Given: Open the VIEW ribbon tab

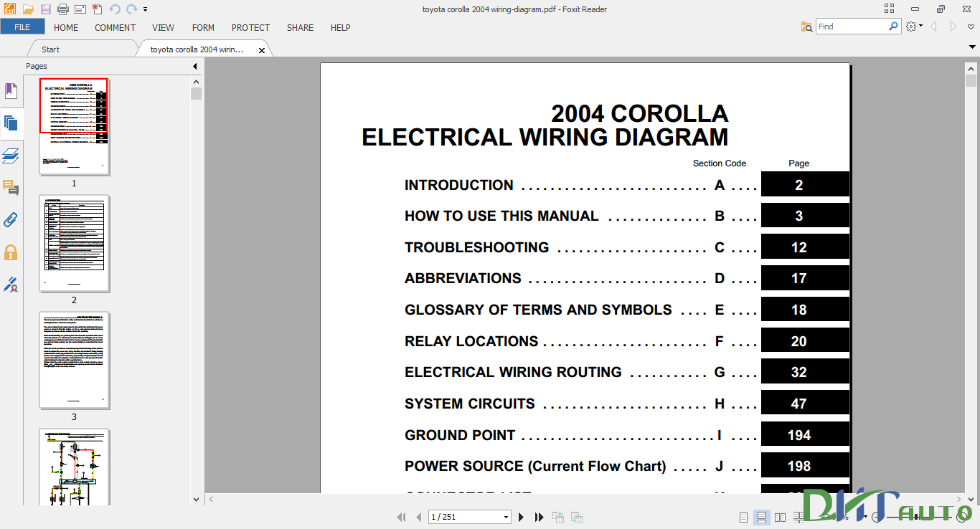Looking at the screenshot, I should tap(163, 27).
